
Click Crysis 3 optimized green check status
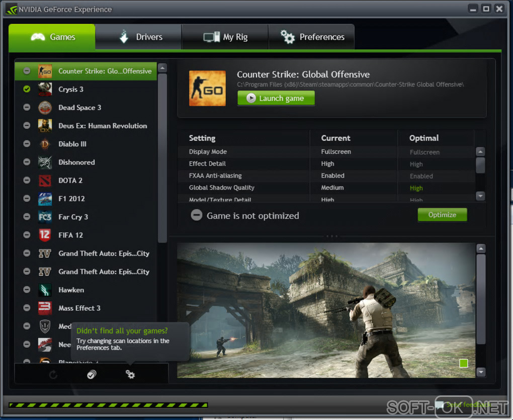[x=27, y=89]
